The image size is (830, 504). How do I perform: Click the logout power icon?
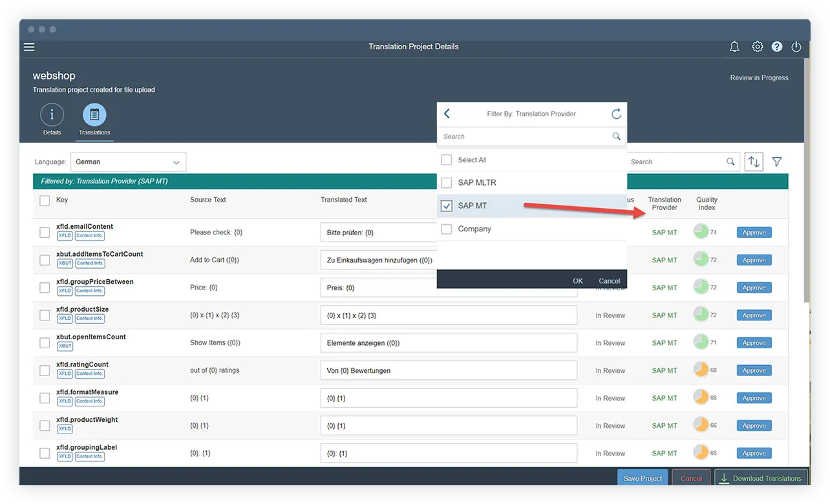coord(796,47)
